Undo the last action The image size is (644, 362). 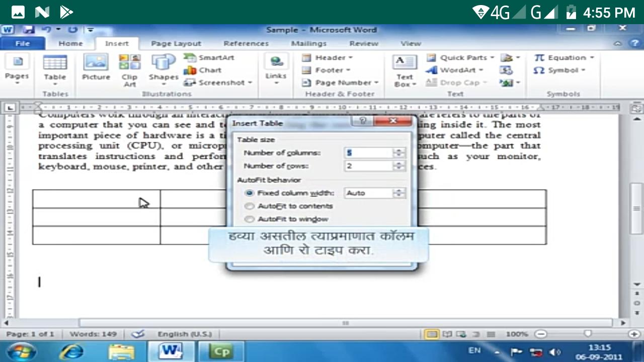pos(46,30)
